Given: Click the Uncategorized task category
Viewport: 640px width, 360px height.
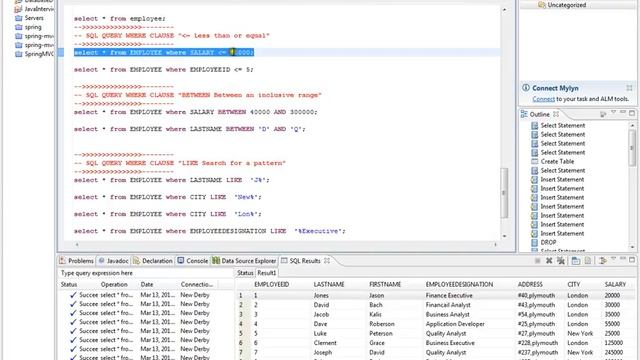Looking at the screenshot, I should click(562, 5).
